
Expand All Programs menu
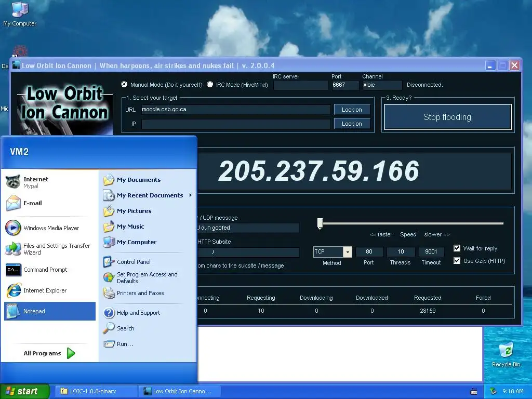[x=49, y=353]
